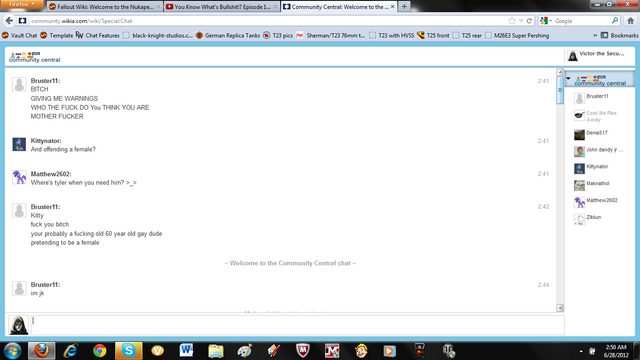Viewport: 640px width, 360px height.
Task: Click the chat scrollbar down arrow
Action: click(560, 308)
